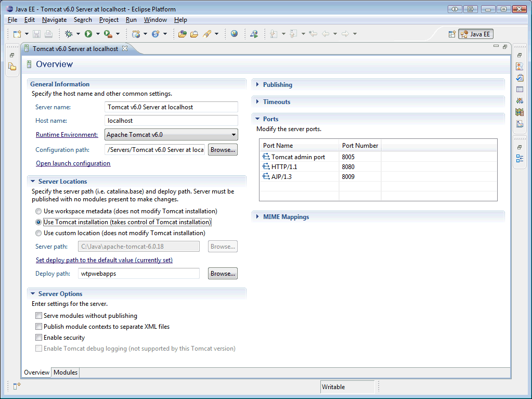Click the AJP/1.3 port row icon
Image resolution: width=532 pixels, height=399 pixels.
point(266,176)
